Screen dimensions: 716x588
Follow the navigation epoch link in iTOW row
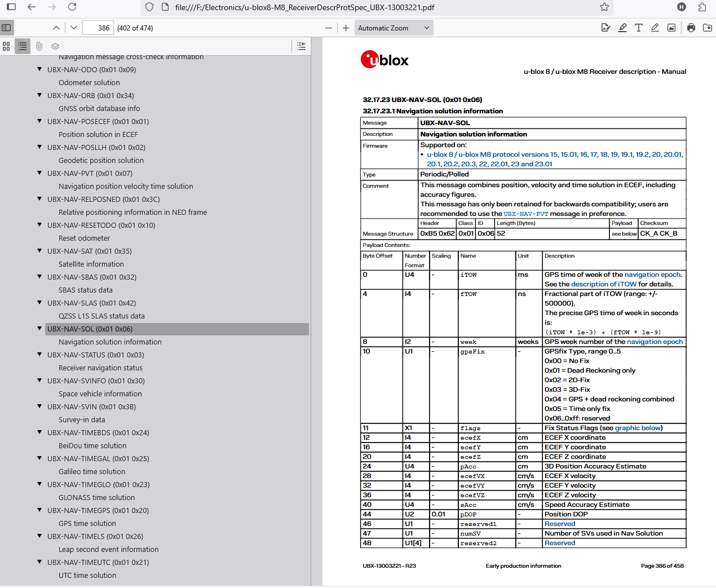pos(652,275)
